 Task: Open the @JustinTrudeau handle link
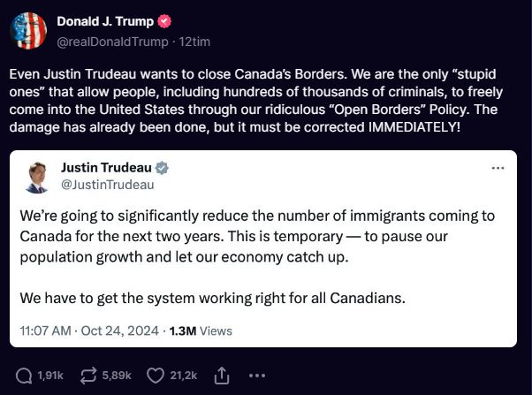[107, 184]
